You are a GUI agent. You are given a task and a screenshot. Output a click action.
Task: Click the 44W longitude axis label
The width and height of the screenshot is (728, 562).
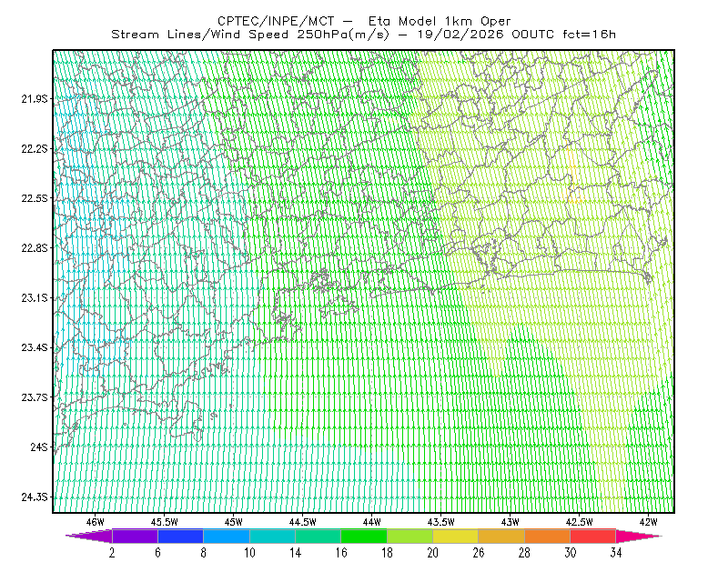point(371,522)
